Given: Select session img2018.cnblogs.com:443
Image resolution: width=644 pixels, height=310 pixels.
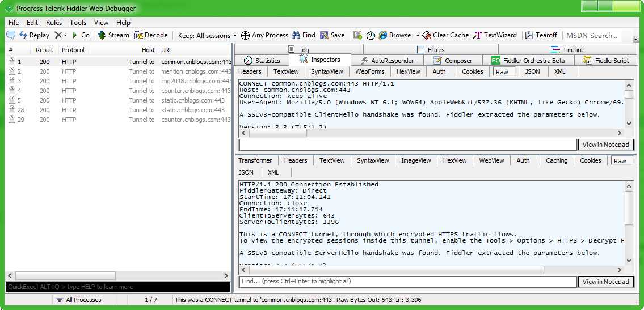Looking at the screenshot, I should (119, 81).
